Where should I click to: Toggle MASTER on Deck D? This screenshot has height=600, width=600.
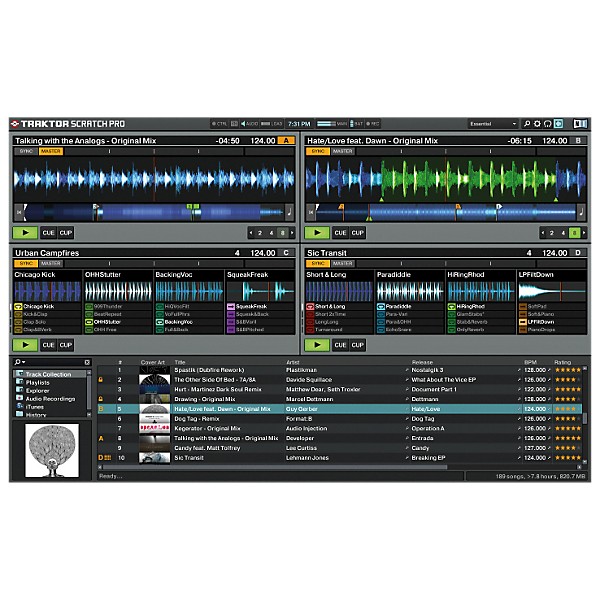pos(342,263)
